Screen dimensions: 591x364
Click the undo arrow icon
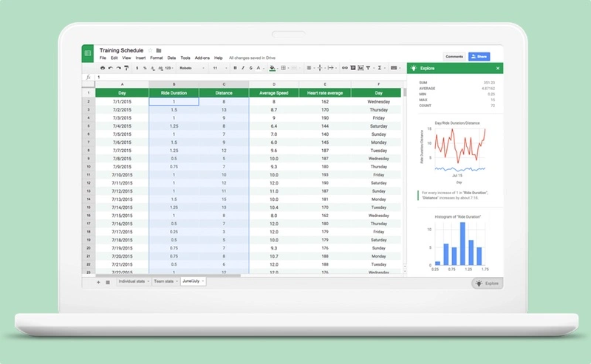[111, 68]
